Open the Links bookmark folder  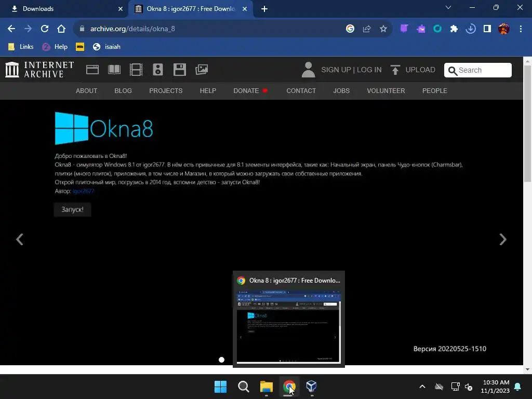tap(21, 47)
